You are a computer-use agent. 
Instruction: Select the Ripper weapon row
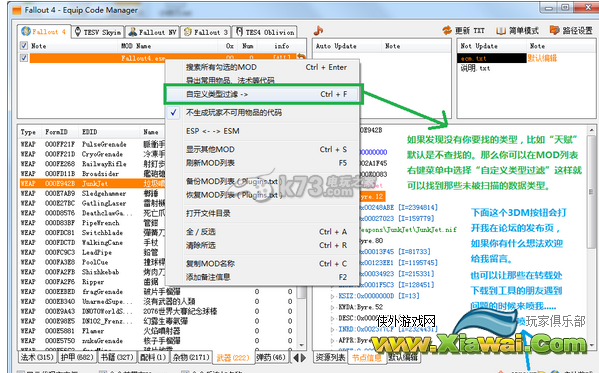92,282
